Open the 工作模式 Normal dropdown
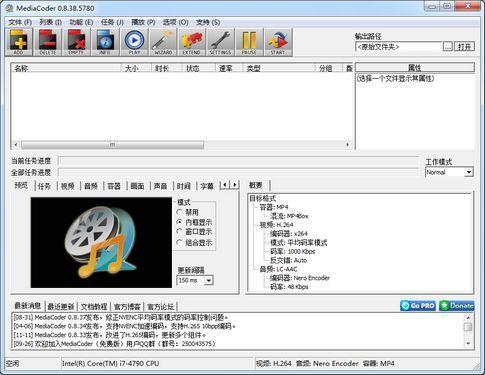 click(449, 172)
